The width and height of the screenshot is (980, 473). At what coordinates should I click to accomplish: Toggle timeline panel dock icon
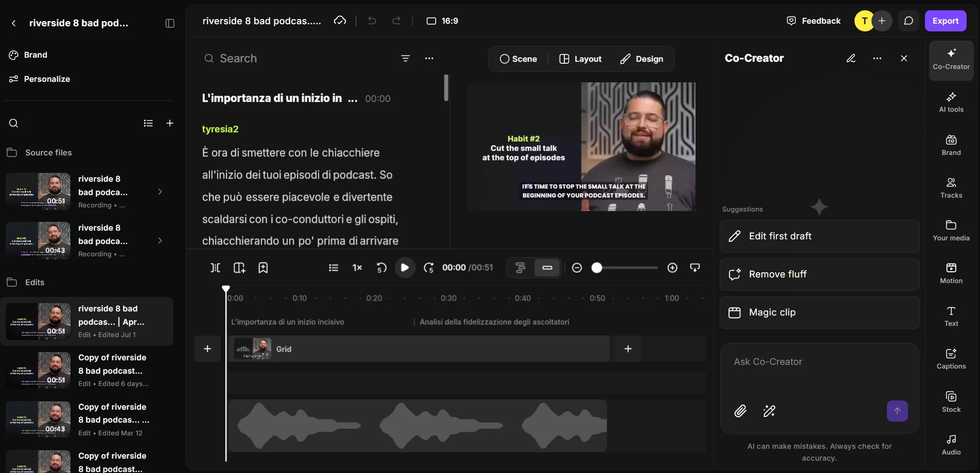click(695, 268)
